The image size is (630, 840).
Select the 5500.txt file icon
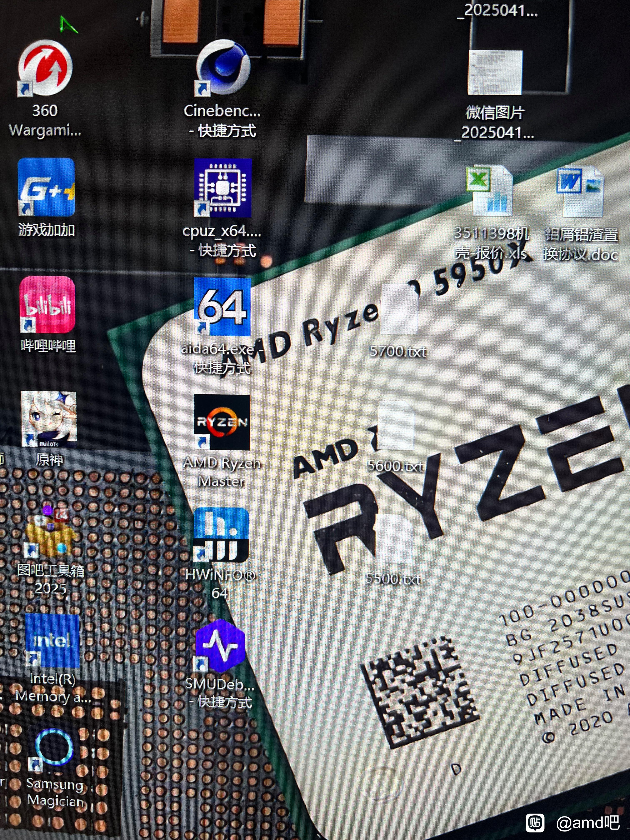[393, 539]
